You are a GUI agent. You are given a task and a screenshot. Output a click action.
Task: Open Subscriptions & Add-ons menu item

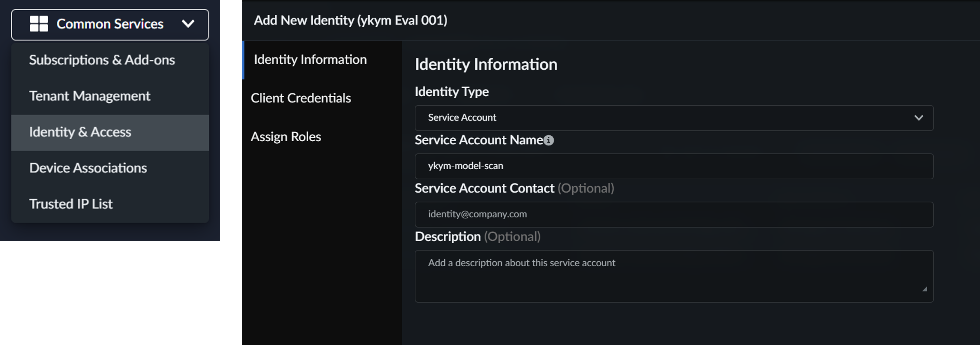(x=102, y=60)
